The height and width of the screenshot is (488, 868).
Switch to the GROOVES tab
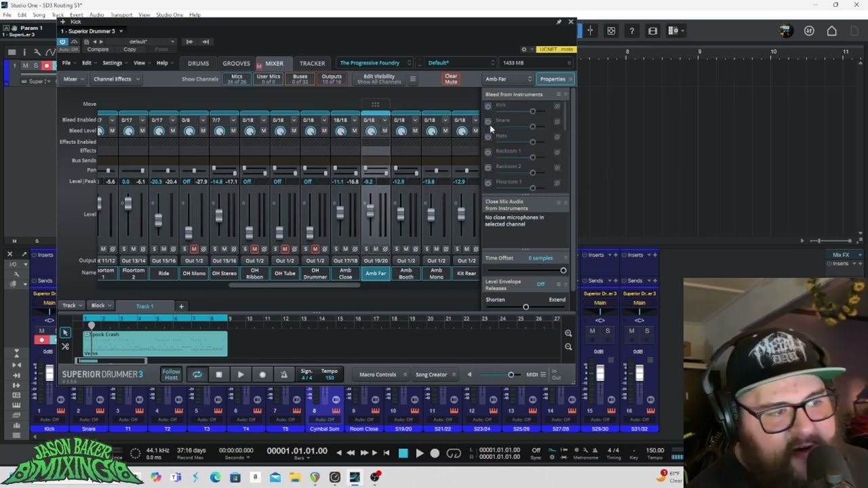click(236, 63)
